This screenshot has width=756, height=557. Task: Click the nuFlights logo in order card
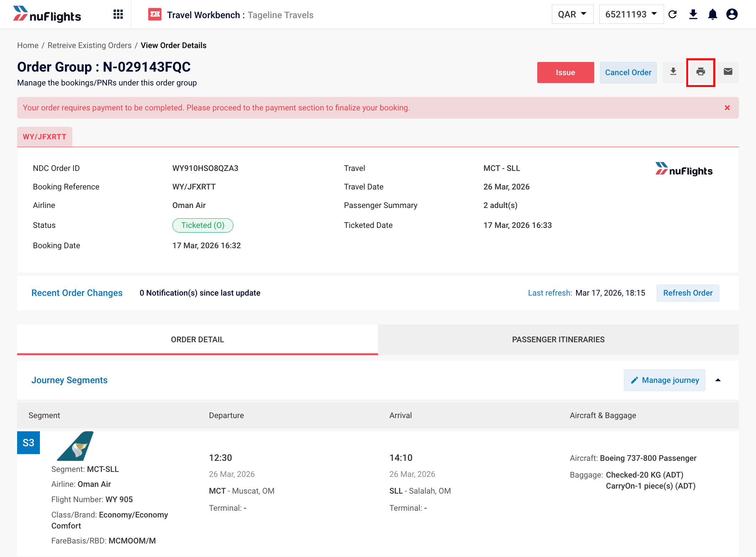pos(684,170)
